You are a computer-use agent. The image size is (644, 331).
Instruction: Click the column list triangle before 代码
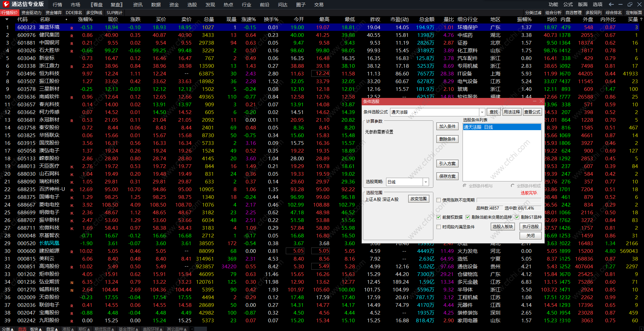point(6,19)
